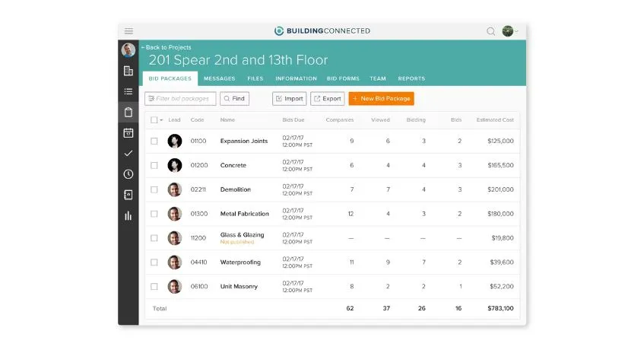Click the user profile photo in sidebar
Screen dimensions: 644x350
click(x=128, y=50)
